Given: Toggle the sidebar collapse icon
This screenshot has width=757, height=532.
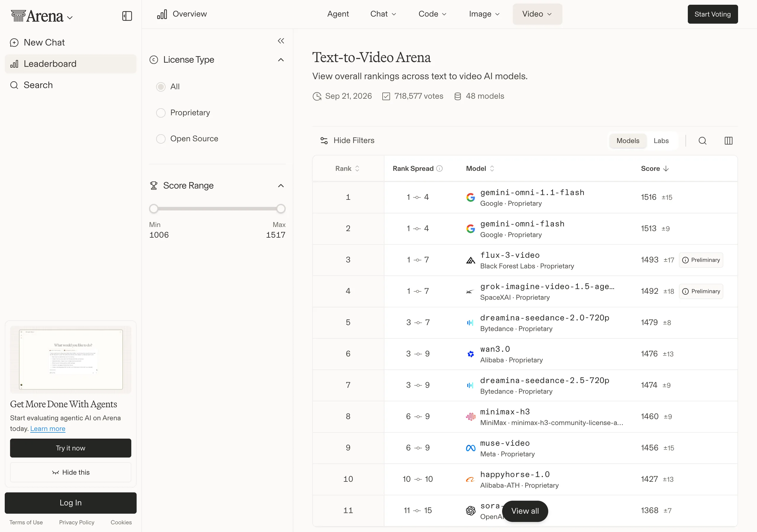Looking at the screenshot, I should coord(127,16).
